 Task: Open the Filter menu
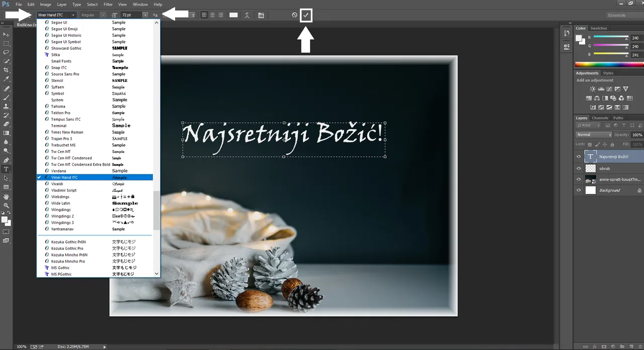coord(108,4)
